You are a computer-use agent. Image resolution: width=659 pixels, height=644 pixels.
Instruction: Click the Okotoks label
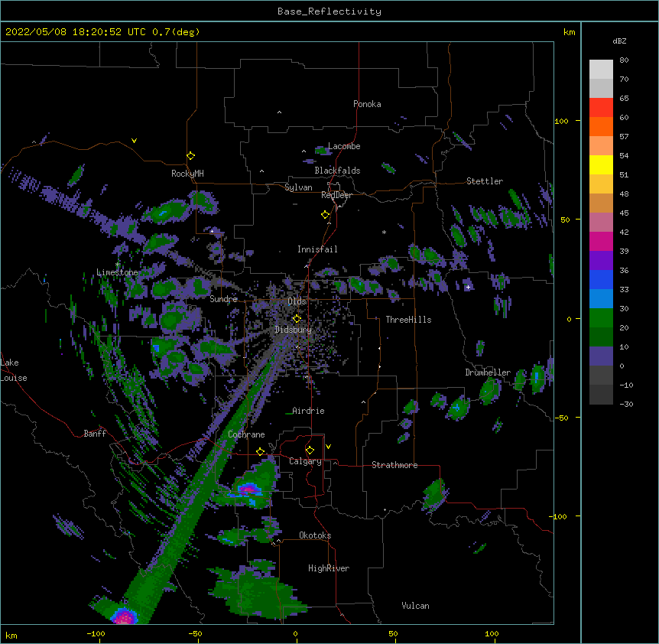(315, 535)
